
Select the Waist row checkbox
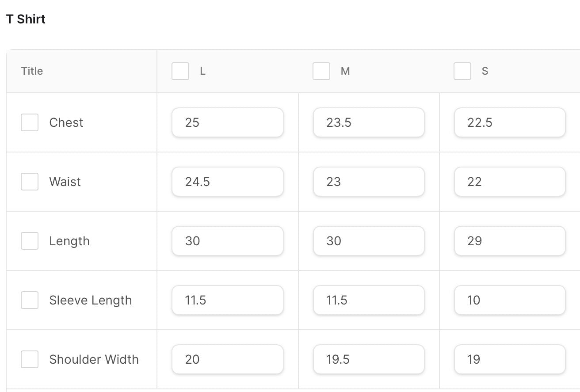click(30, 182)
